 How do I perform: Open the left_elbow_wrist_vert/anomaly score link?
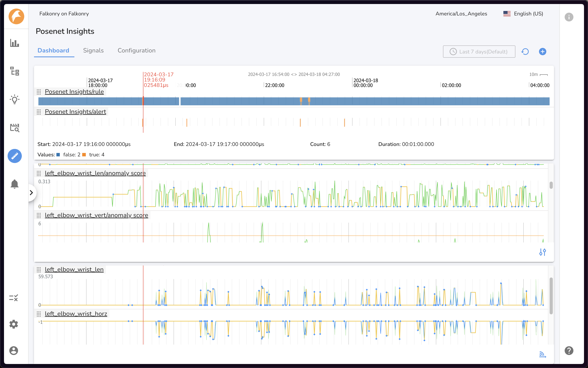[97, 215]
